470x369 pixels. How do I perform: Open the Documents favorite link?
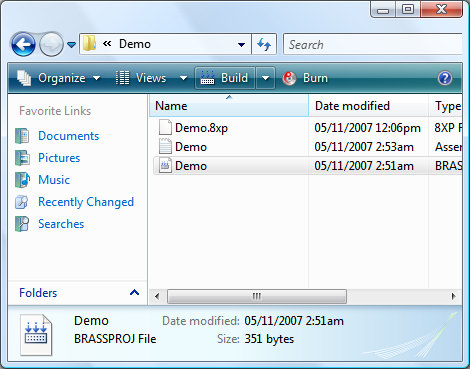point(68,136)
